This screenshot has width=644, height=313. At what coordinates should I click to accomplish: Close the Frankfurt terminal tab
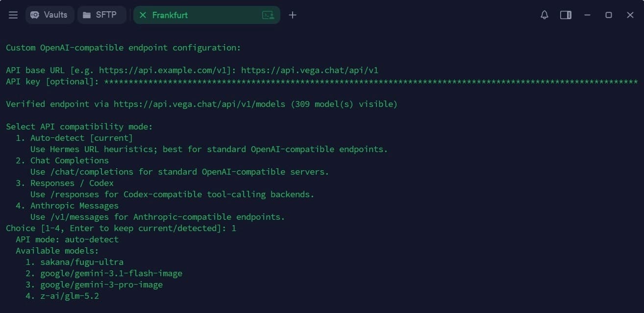(143, 15)
